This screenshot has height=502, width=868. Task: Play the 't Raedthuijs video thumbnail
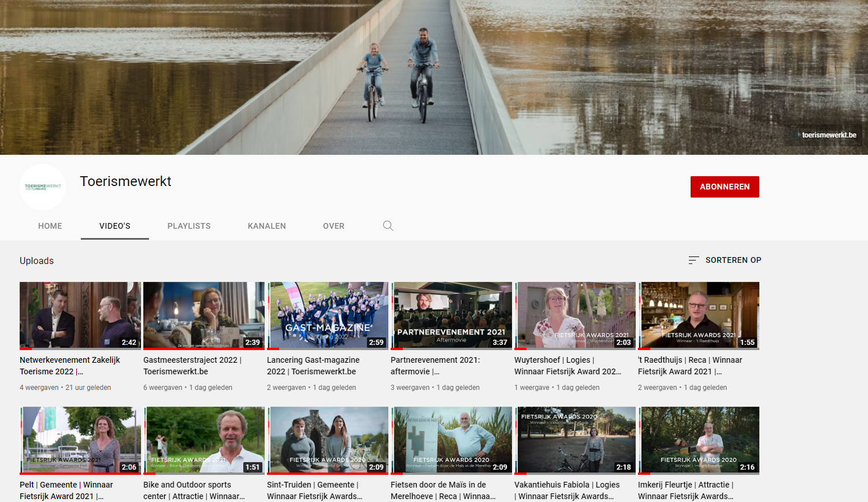pos(699,316)
